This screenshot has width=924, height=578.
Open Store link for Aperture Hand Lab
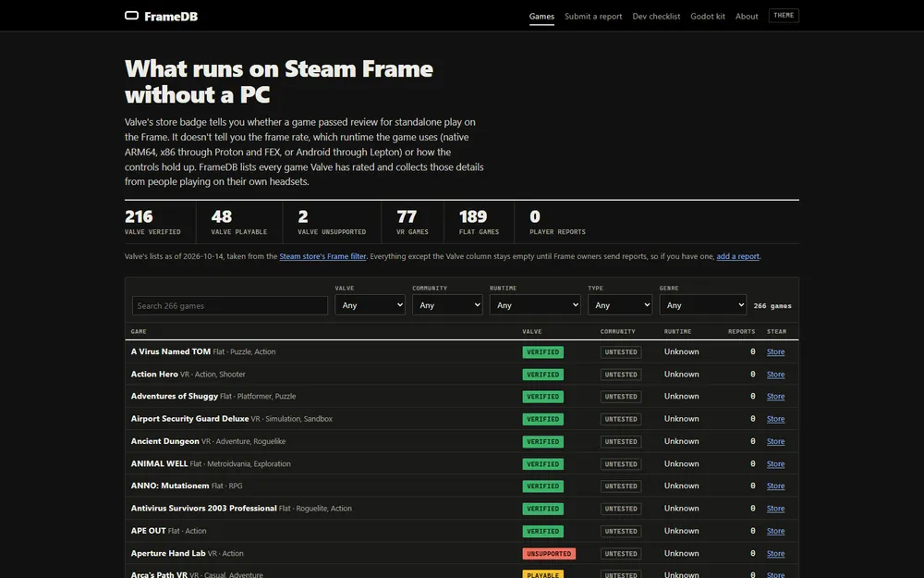click(775, 553)
